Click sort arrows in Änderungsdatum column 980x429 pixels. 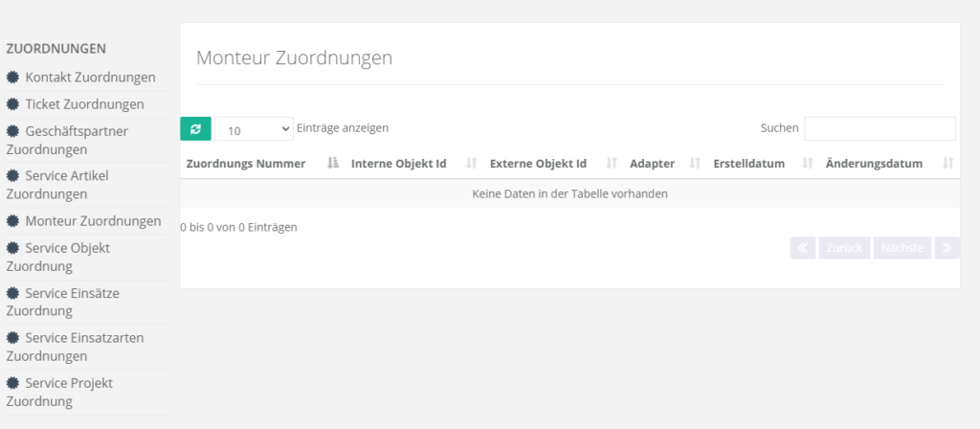pos(947,164)
